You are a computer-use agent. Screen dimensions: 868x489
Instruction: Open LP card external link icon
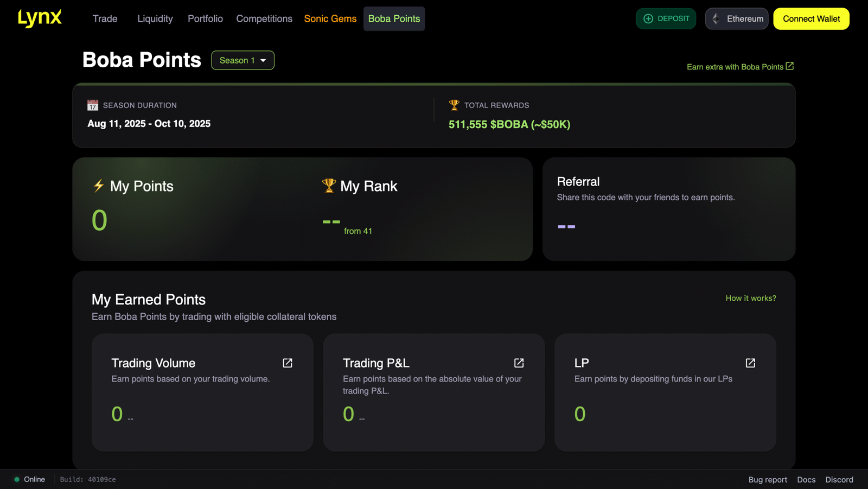coord(750,363)
